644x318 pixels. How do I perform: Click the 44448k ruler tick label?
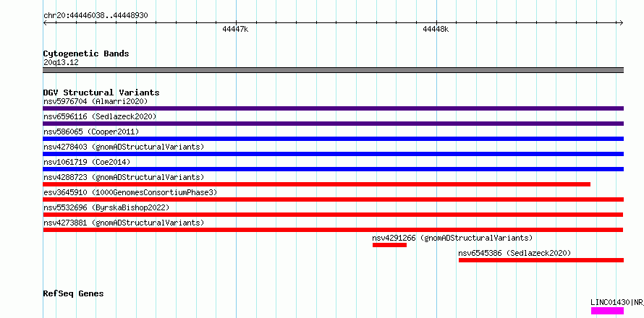[x=436, y=29]
